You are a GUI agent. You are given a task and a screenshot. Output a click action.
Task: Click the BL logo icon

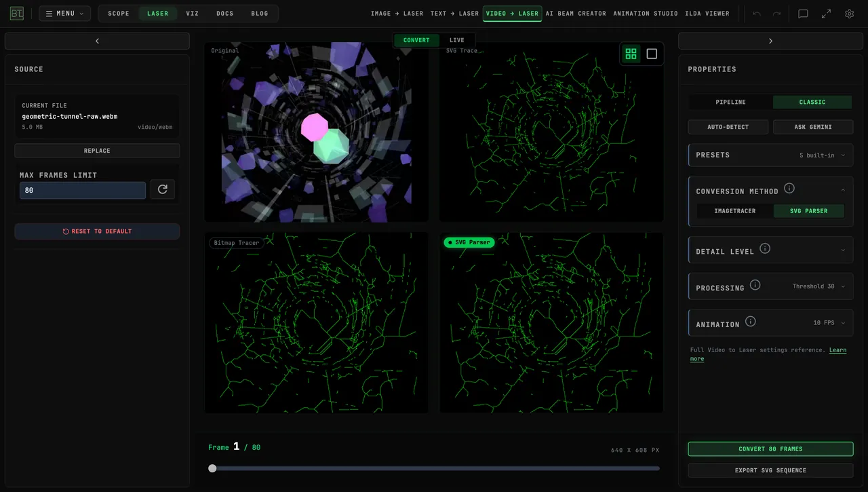pyautogui.click(x=16, y=14)
